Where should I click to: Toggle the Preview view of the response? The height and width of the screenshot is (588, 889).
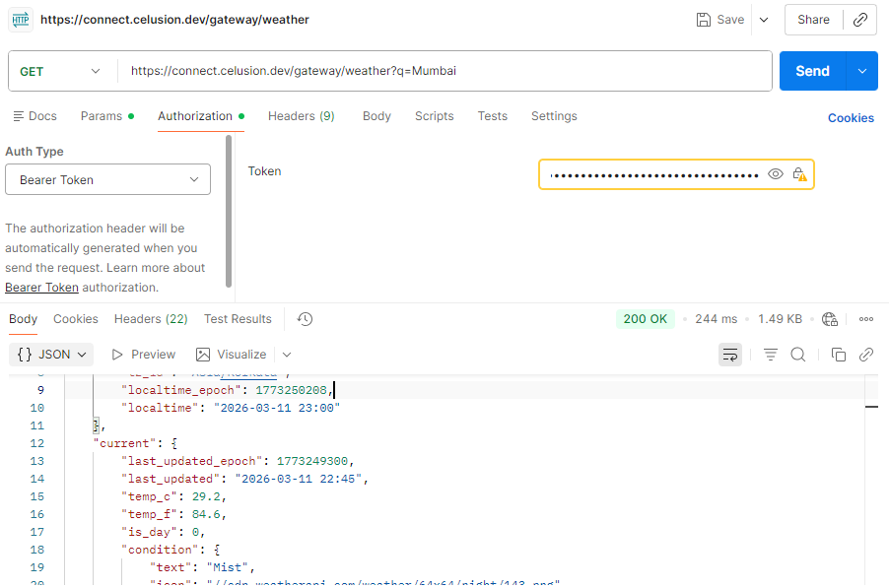(143, 354)
